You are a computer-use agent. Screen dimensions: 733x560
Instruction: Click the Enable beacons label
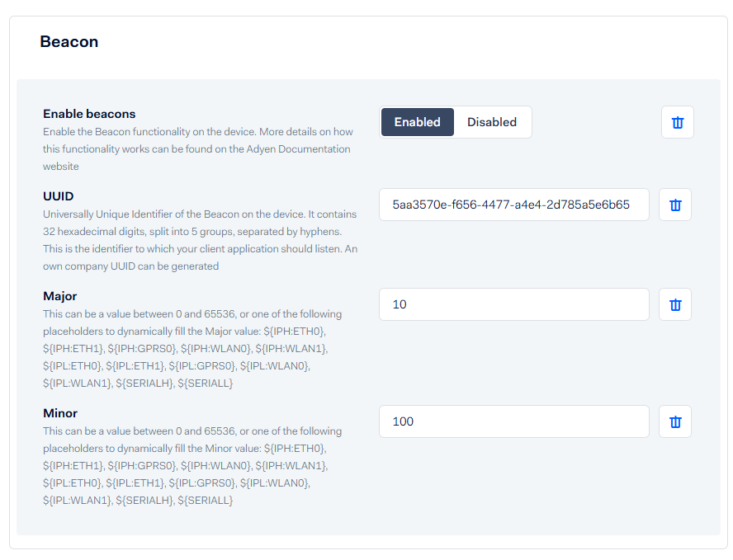[x=89, y=114]
